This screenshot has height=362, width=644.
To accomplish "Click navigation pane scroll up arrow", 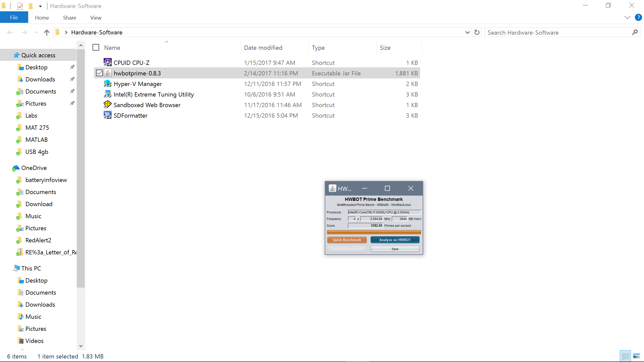I will [x=81, y=46].
